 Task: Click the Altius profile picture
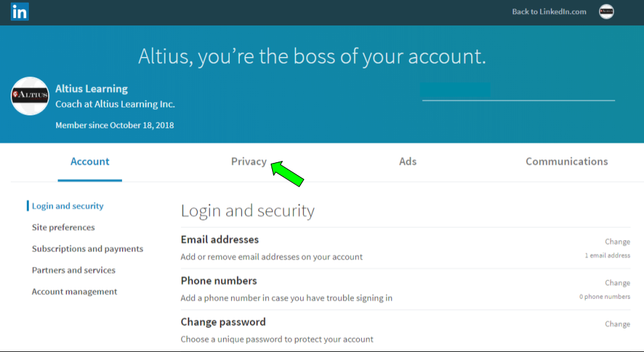tap(30, 96)
